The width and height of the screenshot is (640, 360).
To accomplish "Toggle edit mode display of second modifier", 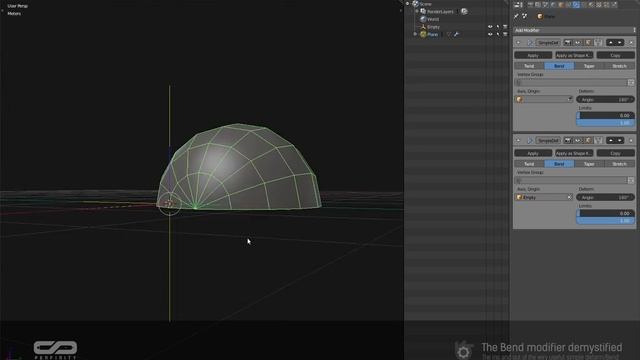I will click(588, 140).
